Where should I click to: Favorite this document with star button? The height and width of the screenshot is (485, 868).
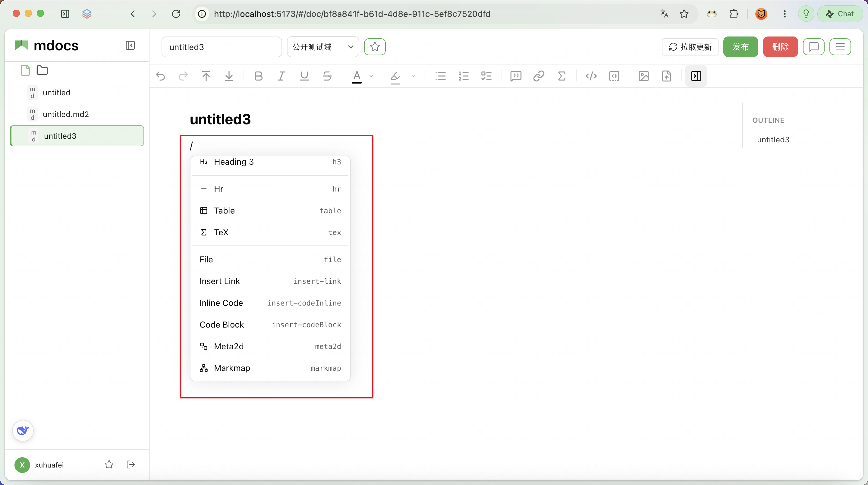coord(375,47)
